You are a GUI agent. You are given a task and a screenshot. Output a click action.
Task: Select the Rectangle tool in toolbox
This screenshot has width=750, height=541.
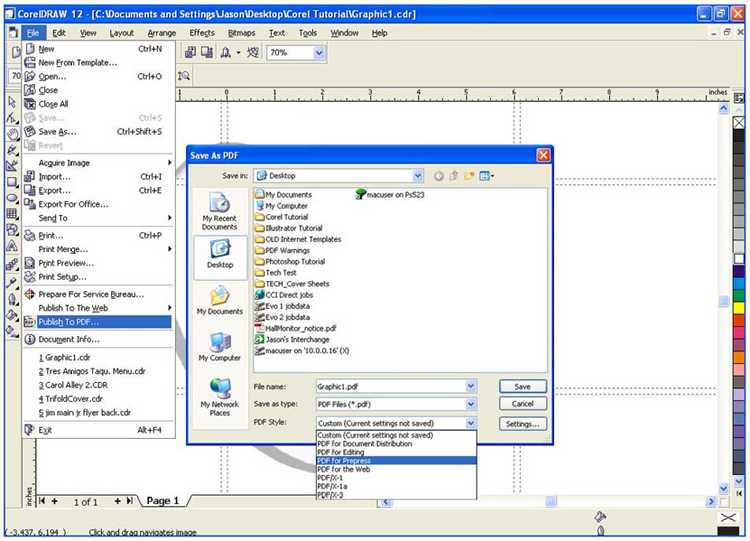(12, 182)
